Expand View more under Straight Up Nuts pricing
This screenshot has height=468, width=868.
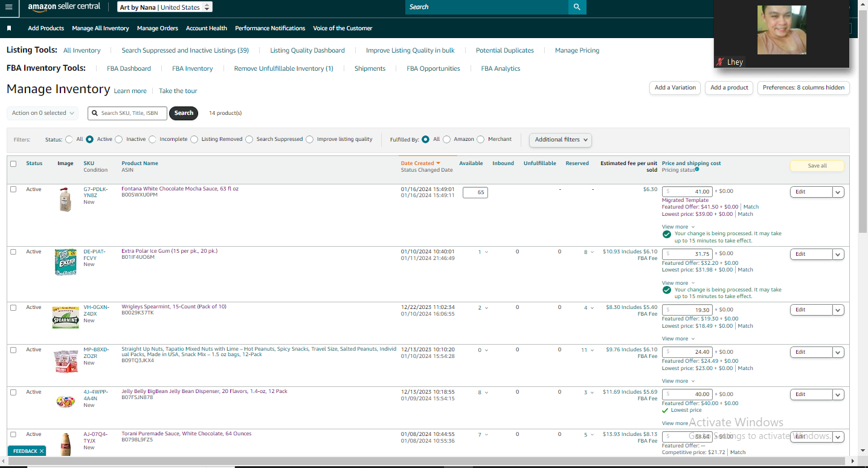coord(678,381)
